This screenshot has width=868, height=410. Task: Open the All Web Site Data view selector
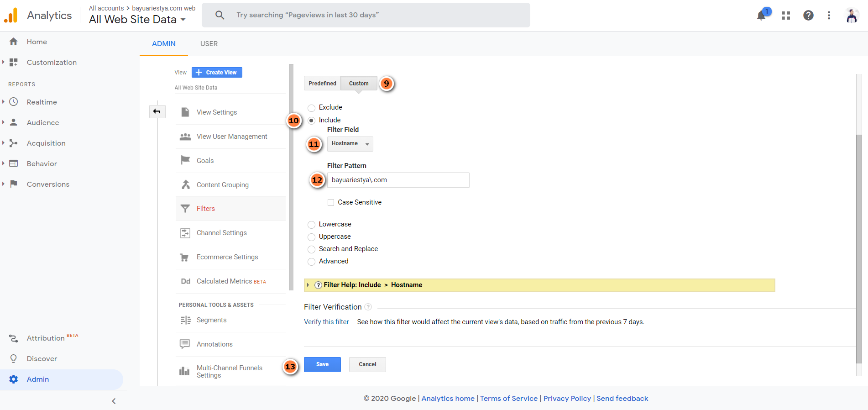(137, 20)
